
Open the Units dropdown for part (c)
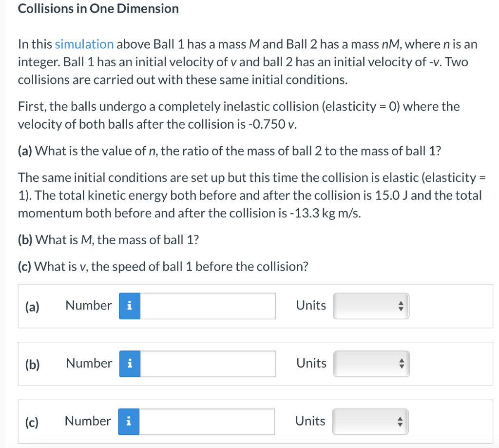pos(370,421)
